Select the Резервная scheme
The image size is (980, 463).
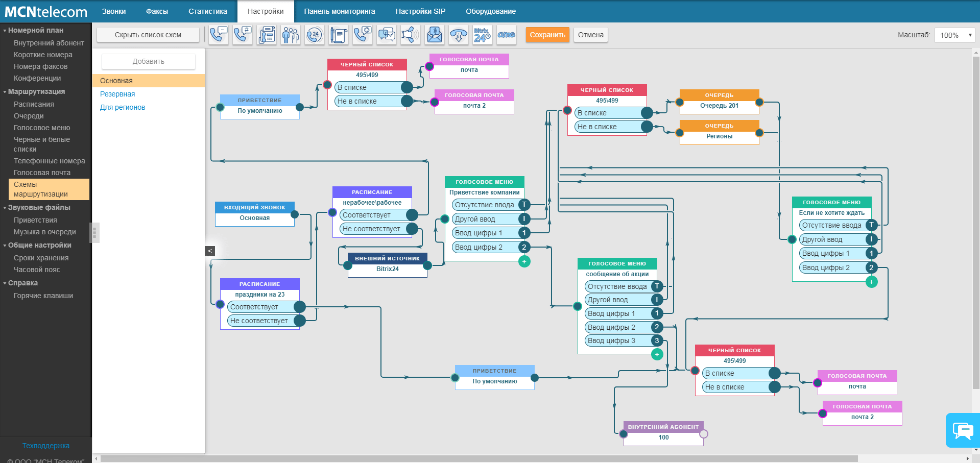click(x=117, y=94)
